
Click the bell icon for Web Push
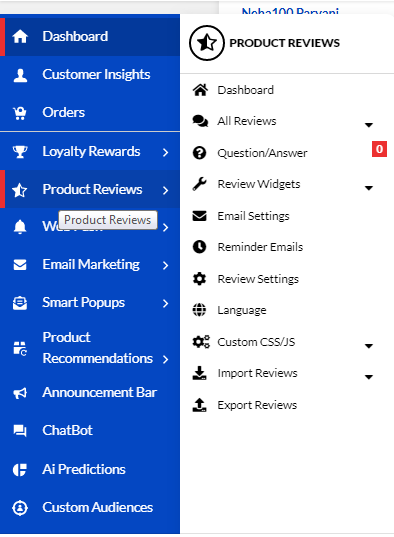pyautogui.click(x=20, y=226)
